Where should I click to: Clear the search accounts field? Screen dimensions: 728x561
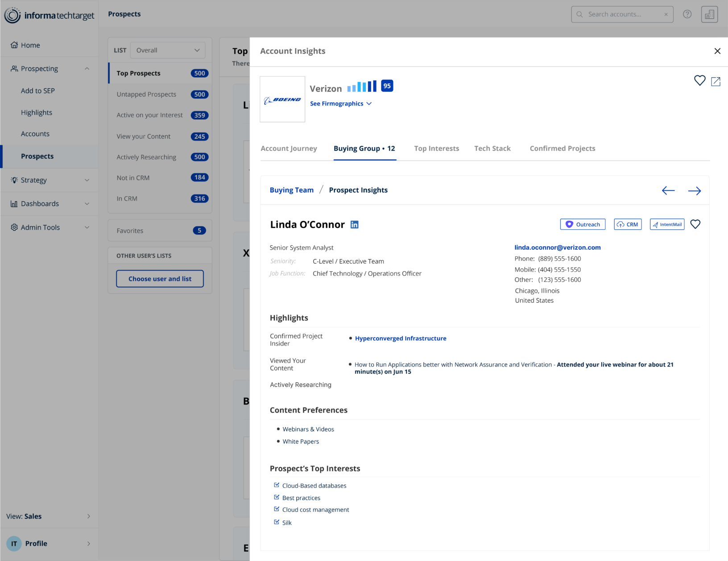(x=666, y=14)
